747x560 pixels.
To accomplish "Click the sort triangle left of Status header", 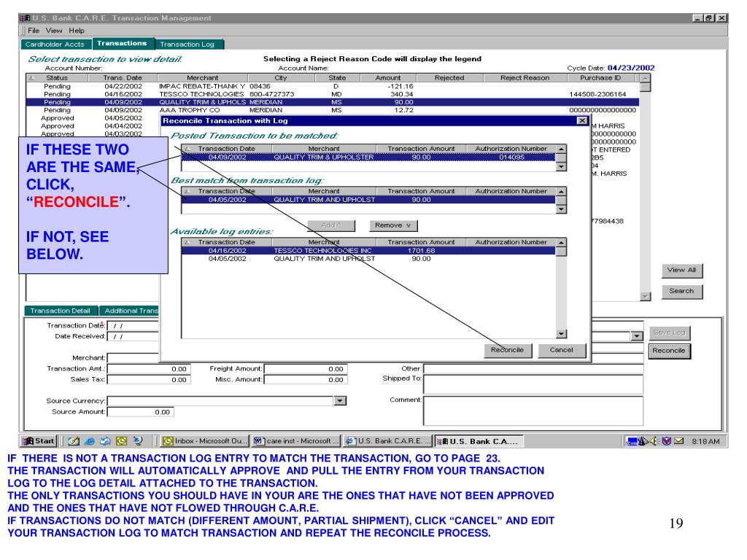I will (x=32, y=77).
